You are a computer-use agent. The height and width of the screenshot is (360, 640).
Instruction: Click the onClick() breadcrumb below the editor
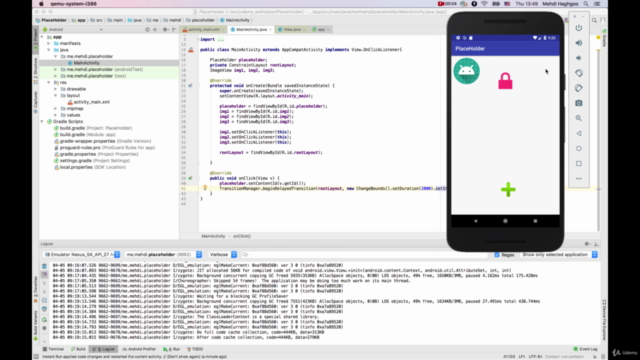[x=242, y=236]
